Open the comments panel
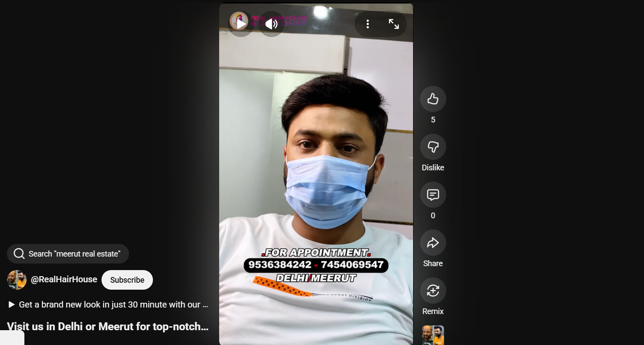This screenshot has width=644, height=345. [433, 195]
